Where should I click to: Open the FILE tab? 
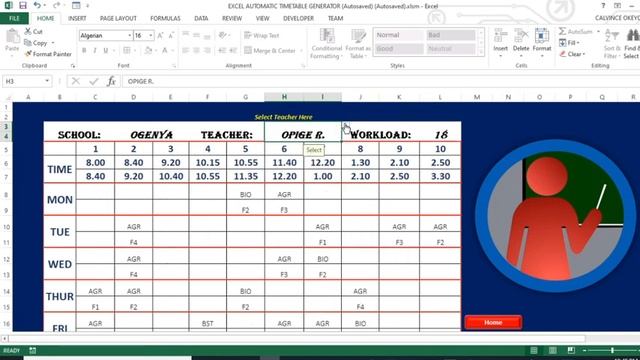pyautogui.click(x=14, y=18)
